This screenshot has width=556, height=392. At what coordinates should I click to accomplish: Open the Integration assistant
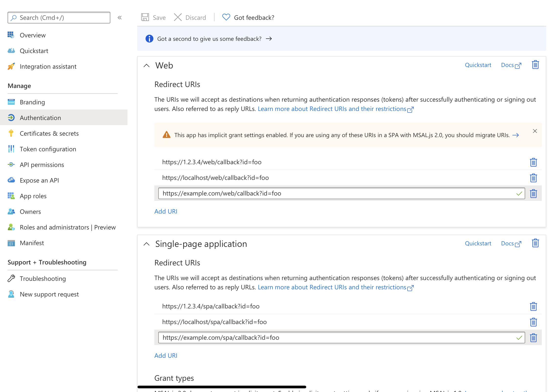(x=48, y=66)
